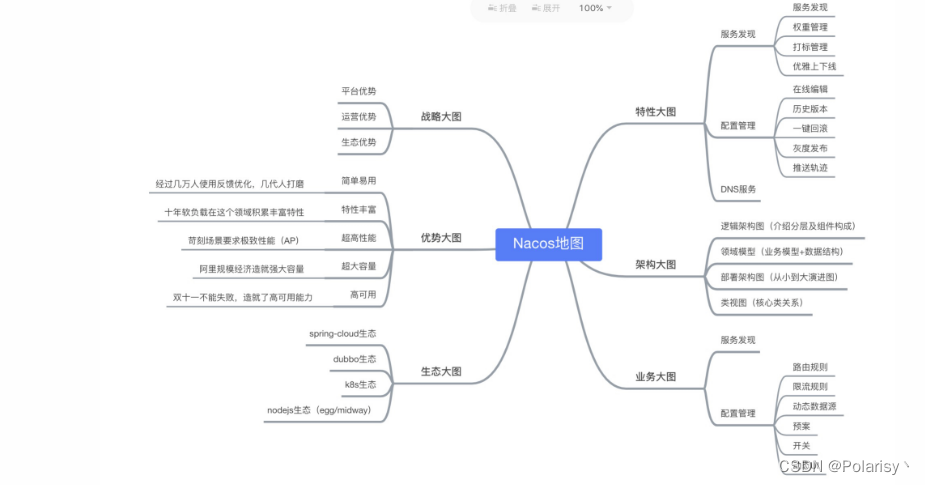Click the 打标管理 node

pos(810,47)
